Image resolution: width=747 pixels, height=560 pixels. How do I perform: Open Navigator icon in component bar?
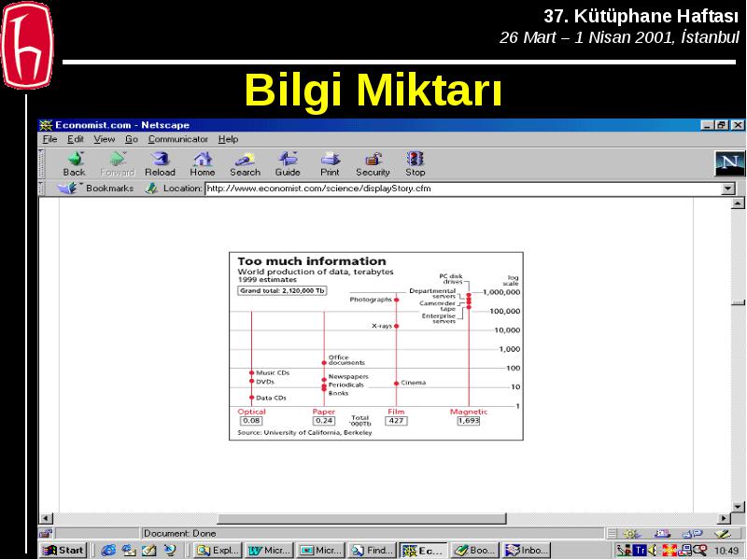pyautogui.click(x=632, y=534)
